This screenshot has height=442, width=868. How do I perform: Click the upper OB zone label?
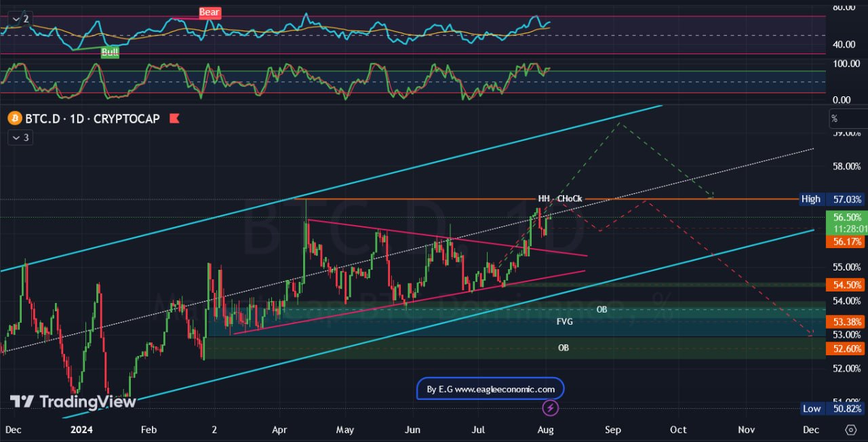tap(601, 309)
